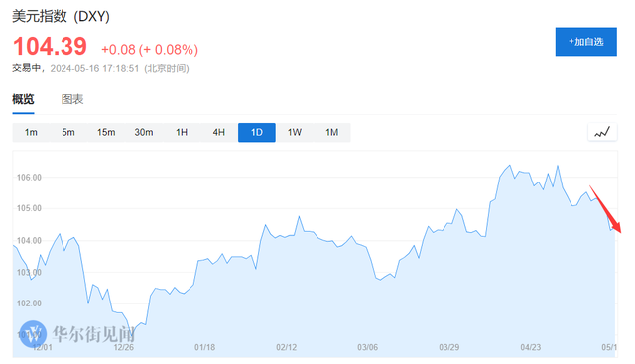This screenshot has height=364, width=635.
Task: Select the 5m interval
Action: tap(68, 132)
